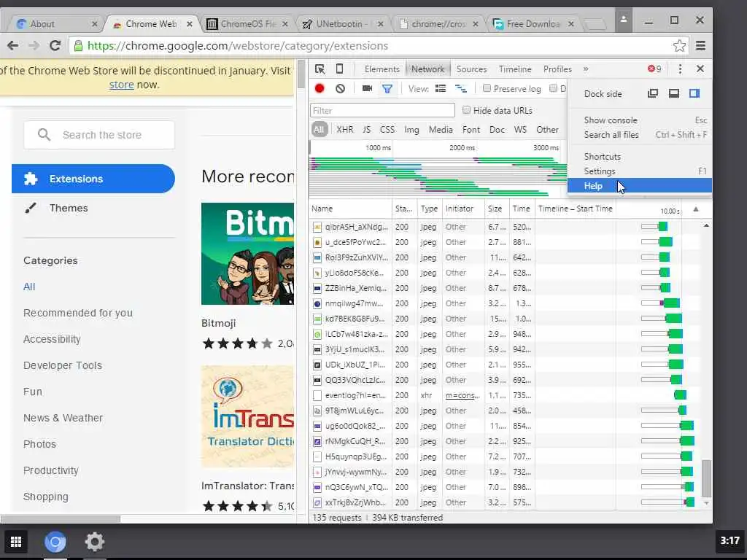
Task: Select the Extensions sidebar button
Action: [x=93, y=179]
